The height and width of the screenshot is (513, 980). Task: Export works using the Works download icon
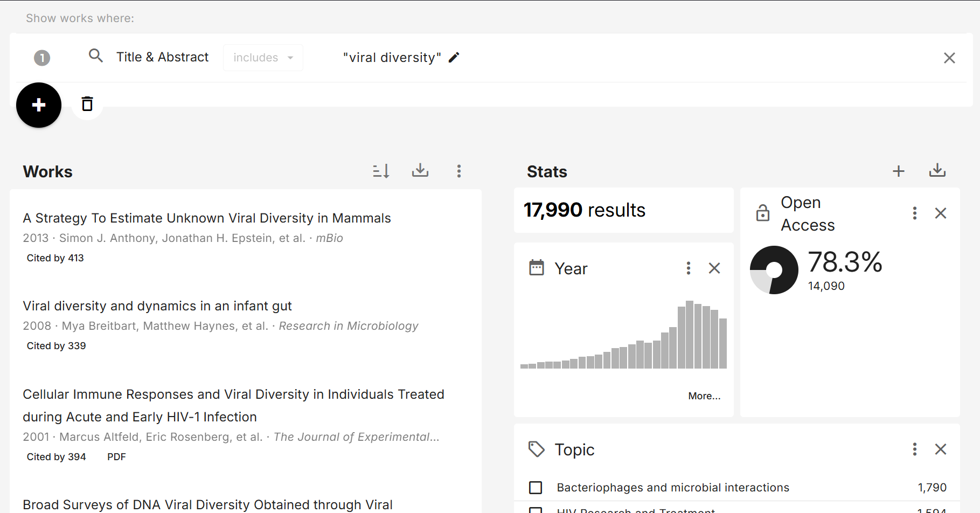(420, 171)
